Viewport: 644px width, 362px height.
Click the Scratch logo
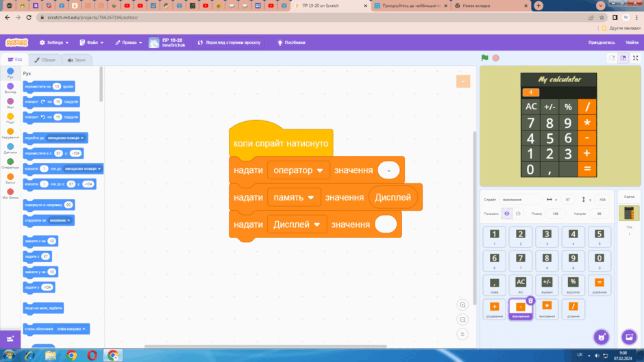(17, 42)
